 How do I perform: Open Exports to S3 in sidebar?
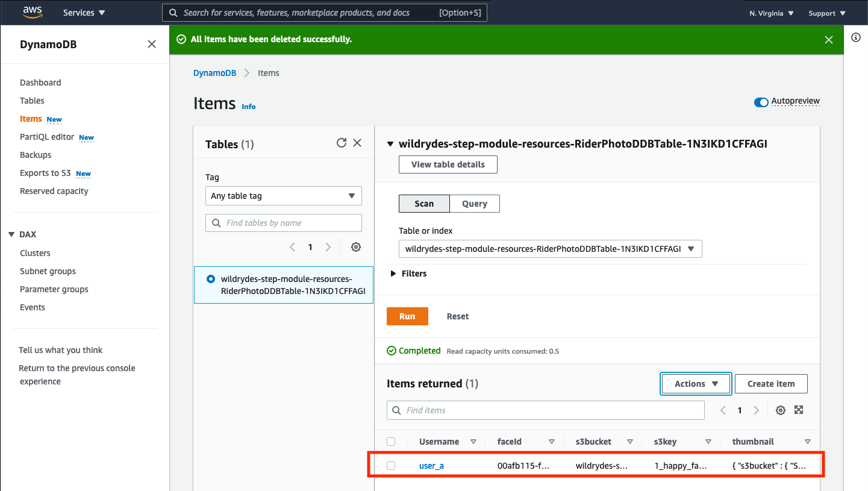45,173
